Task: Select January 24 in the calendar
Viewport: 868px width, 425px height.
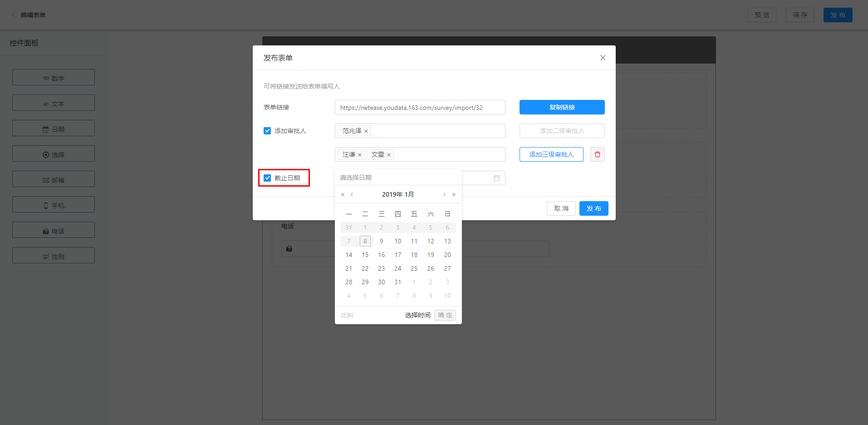Action: pyautogui.click(x=398, y=268)
